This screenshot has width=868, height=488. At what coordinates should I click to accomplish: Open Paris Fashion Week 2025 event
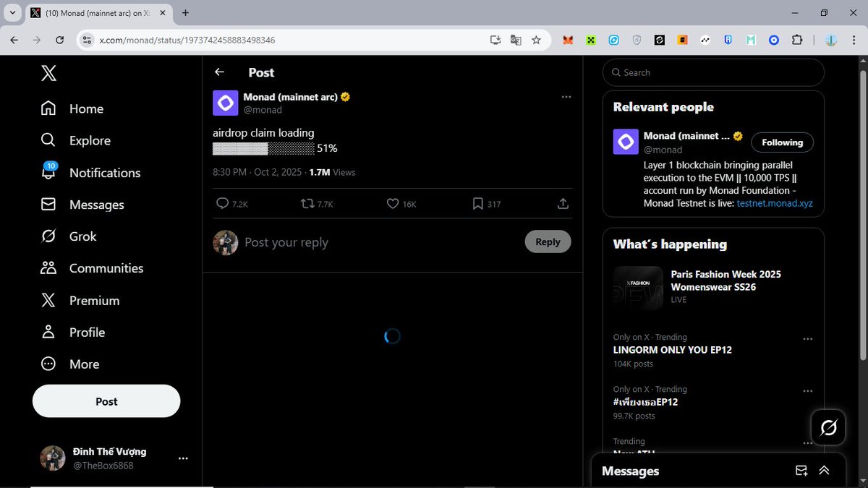click(x=713, y=287)
